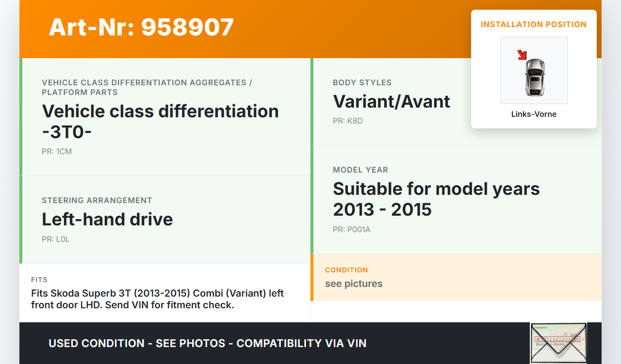Click the STEERING ARRANGEMENT label

(97, 200)
